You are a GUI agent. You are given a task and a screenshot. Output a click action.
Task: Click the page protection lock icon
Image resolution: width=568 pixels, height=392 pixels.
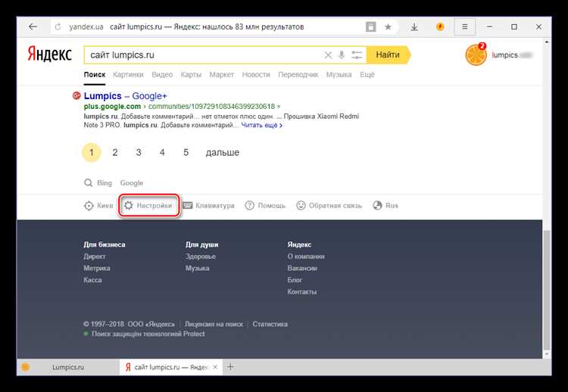370,26
